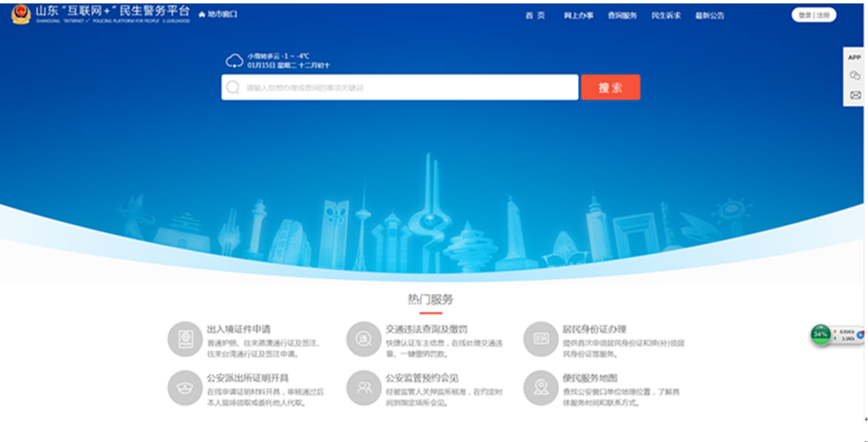The height and width of the screenshot is (442, 868).
Task: Click the weather cloud icon
Action: 234,60
